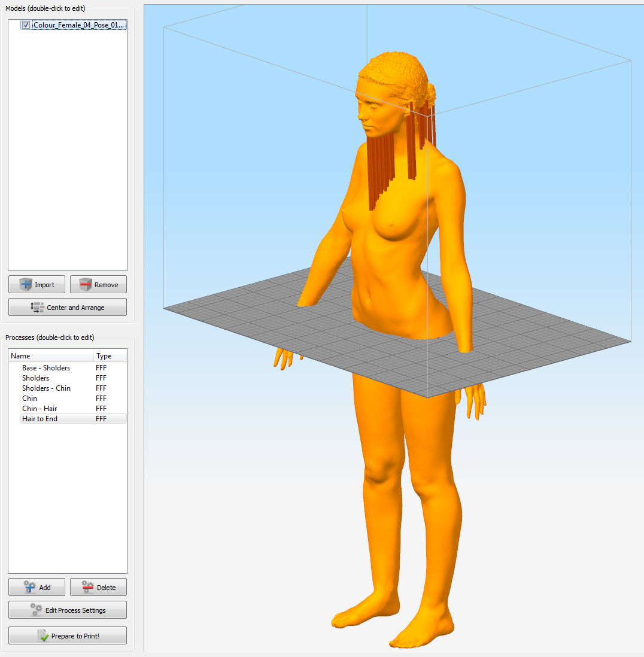644x657 pixels.
Task: Click the Delete process button
Action: coord(99,587)
